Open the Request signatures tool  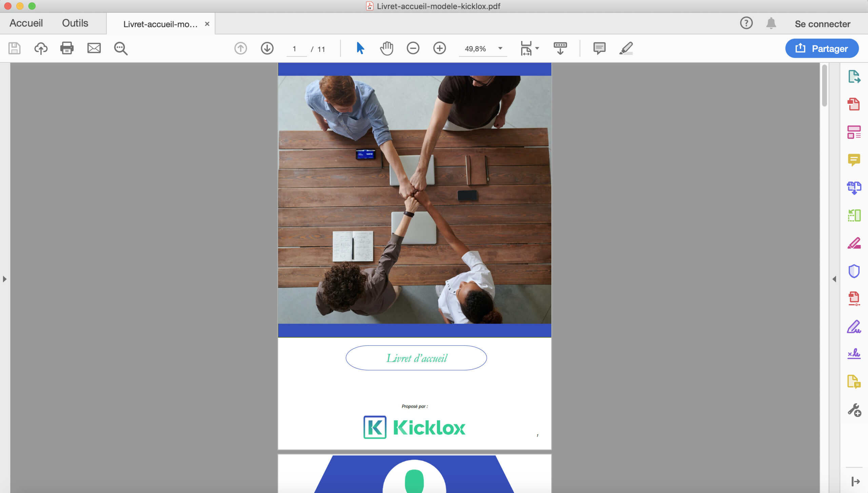tap(854, 354)
